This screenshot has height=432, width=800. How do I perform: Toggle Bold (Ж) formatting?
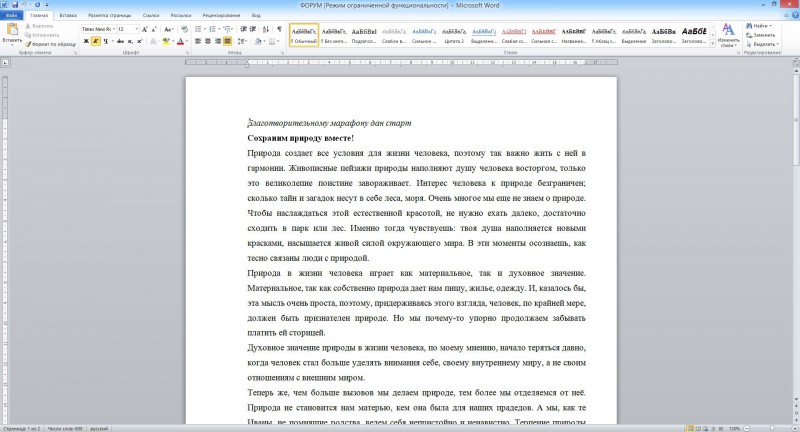tap(86, 41)
